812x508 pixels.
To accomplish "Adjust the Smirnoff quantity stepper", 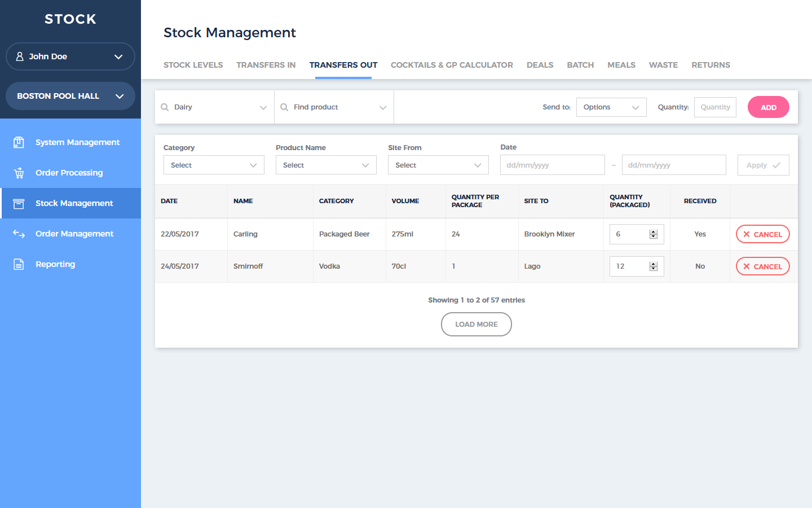I will [x=654, y=266].
